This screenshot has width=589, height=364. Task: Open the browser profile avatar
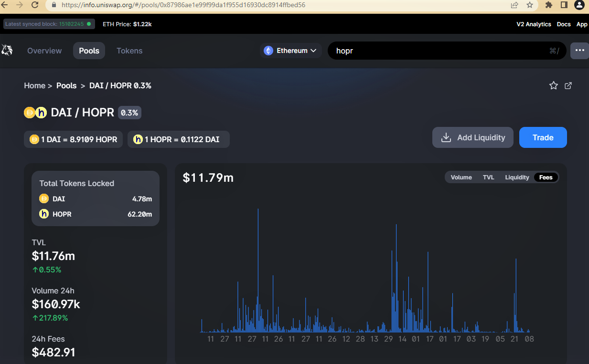coord(579,5)
